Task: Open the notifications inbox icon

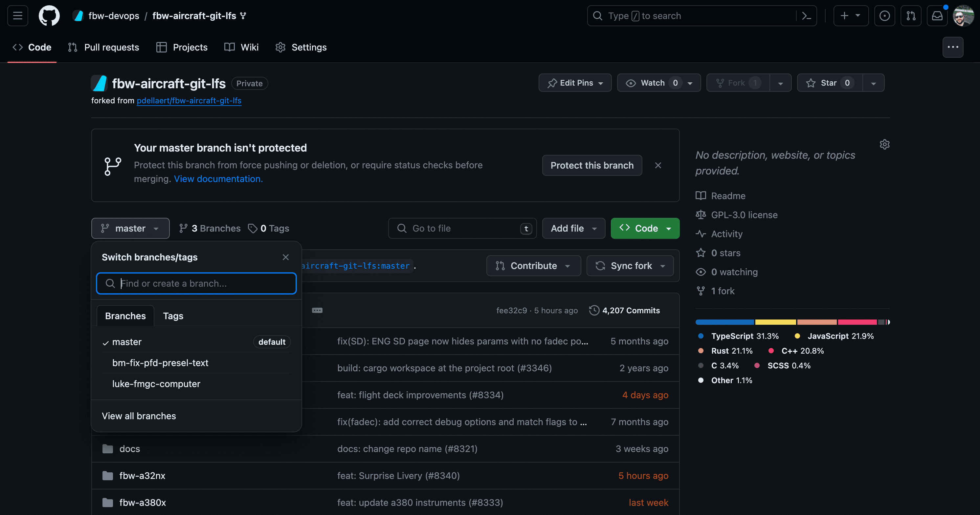Action: (937, 16)
